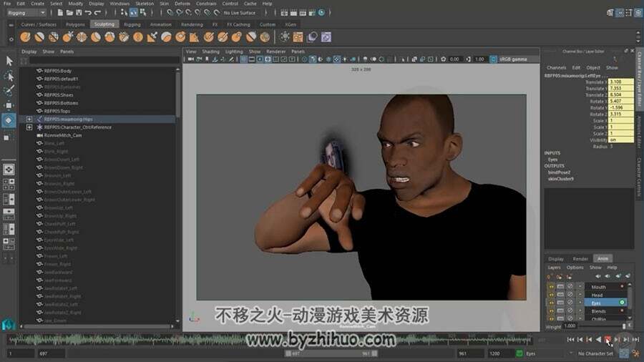Click the Redo arrow icon
The height and width of the screenshot is (362, 644).
coord(97,13)
